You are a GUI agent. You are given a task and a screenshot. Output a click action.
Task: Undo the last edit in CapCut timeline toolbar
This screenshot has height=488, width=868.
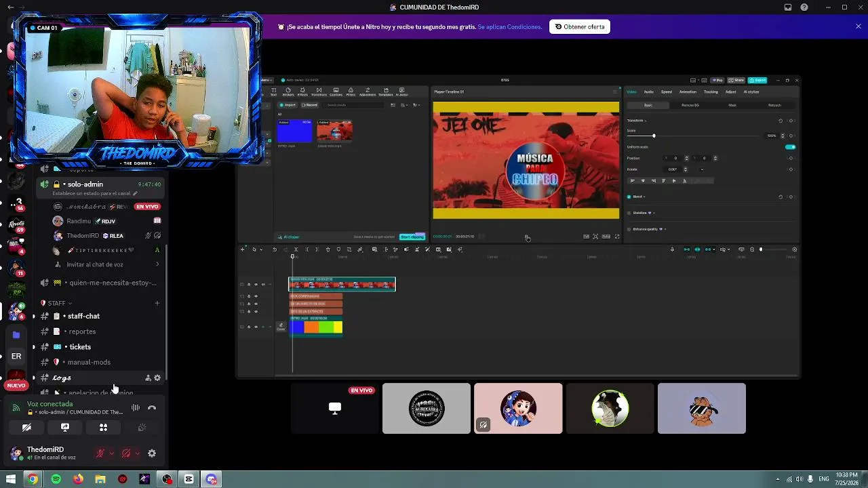pyautogui.click(x=275, y=249)
